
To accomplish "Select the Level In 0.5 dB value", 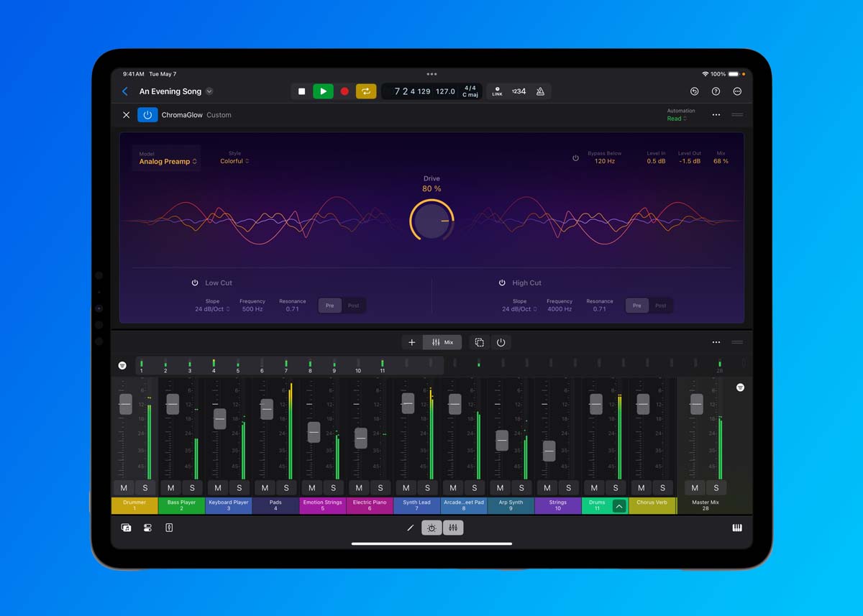I will (656, 161).
